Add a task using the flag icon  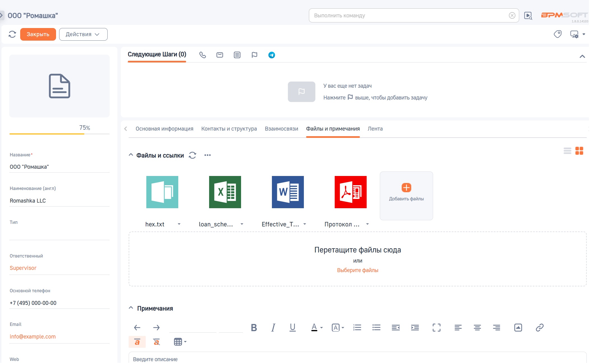tap(254, 55)
